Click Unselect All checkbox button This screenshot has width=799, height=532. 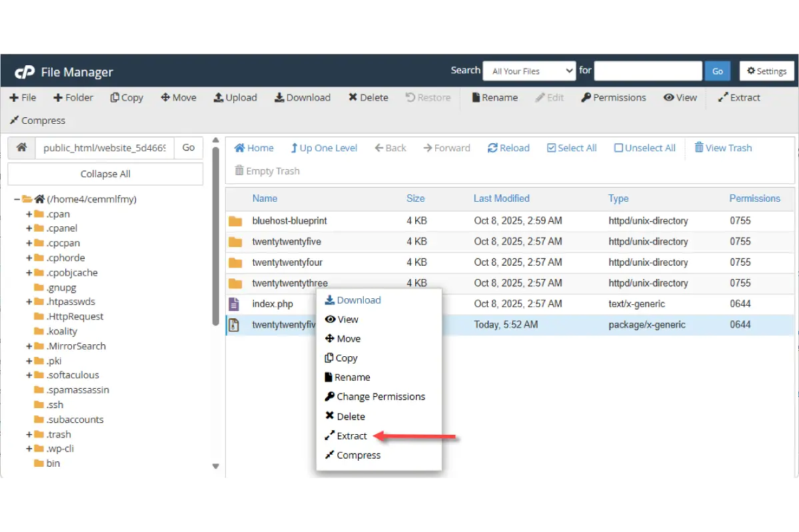618,148
